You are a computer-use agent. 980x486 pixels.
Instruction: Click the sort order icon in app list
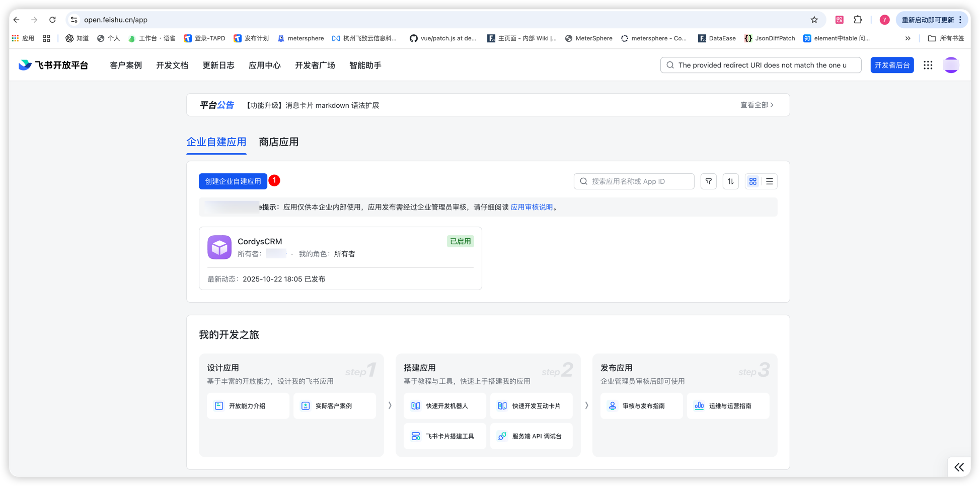(730, 181)
